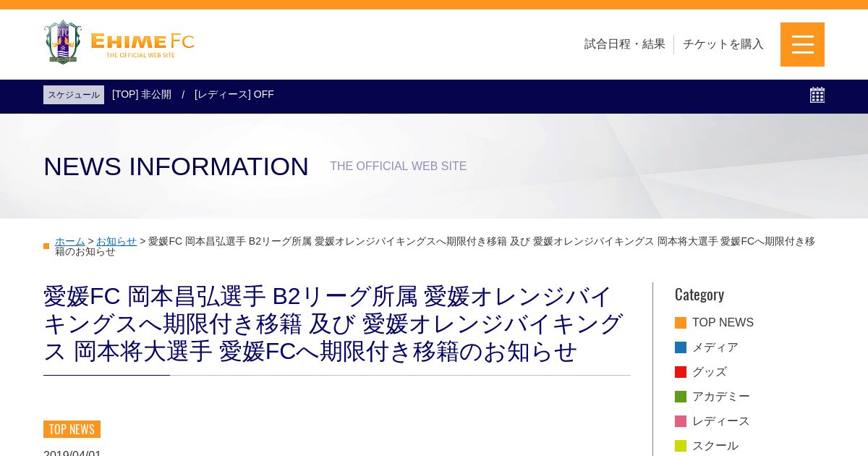Click THE OFFICIAL WEB SITE banner subtitle
868x456 pixels.
point(399,166)
